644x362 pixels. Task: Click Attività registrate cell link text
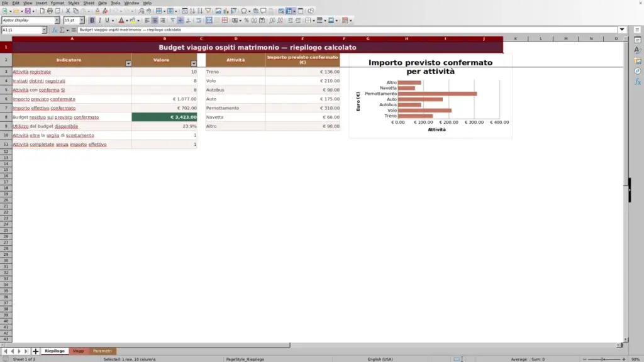31,72
